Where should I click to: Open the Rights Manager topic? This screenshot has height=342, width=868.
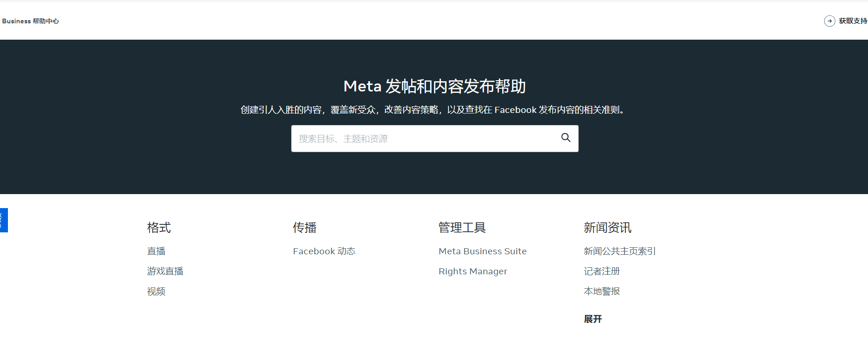pos(473,271)
